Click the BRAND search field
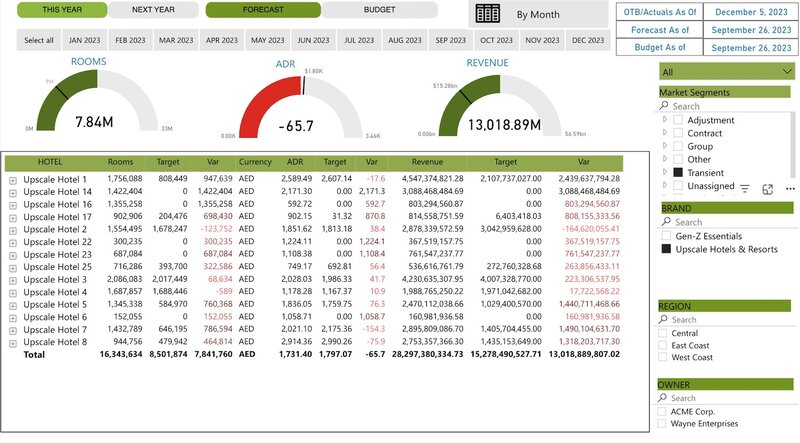This screenshot has height=443, width=800. point(727,222)
